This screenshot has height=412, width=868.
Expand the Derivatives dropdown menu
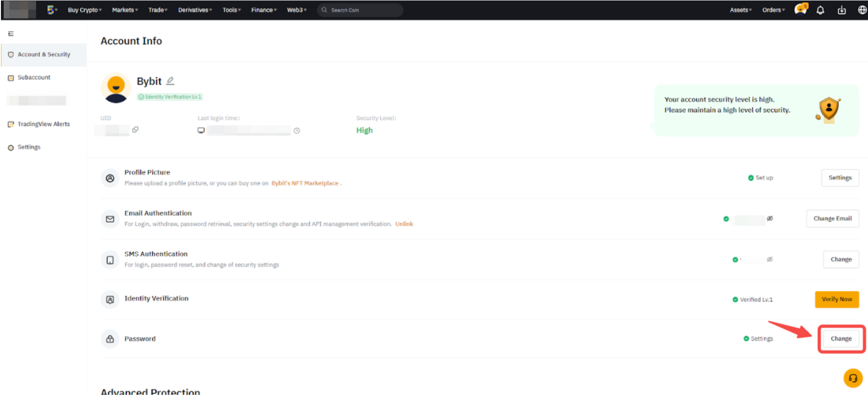195,10
